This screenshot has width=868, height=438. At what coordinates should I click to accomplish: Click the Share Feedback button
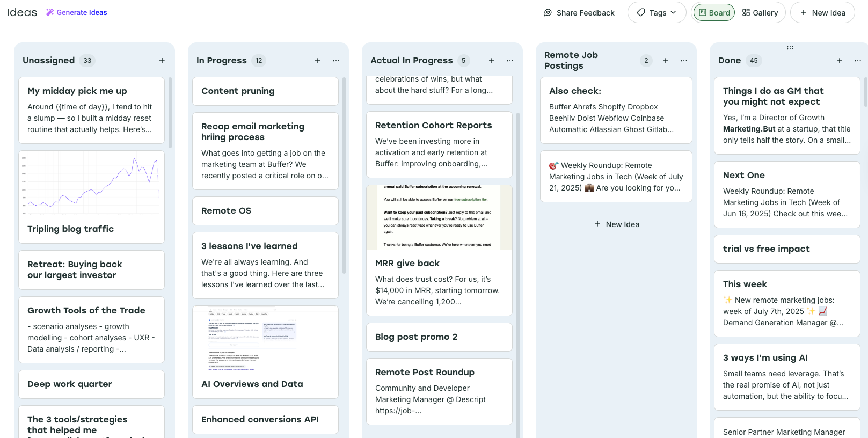(x=579, y=13)
